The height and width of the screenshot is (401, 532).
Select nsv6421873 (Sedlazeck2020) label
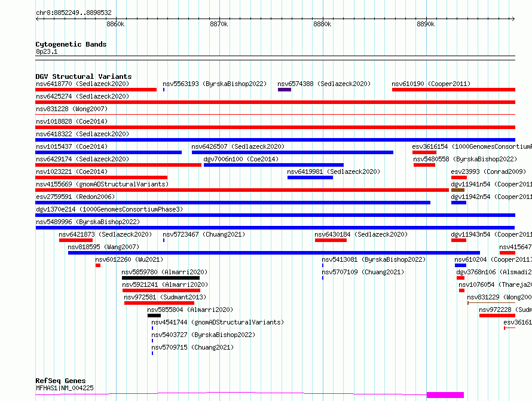pos(105,234)
